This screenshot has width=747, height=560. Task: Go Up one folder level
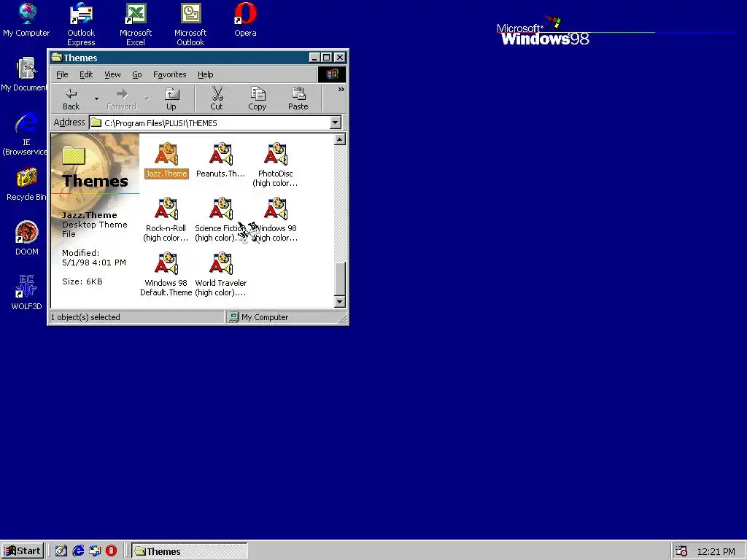pyautogui.click(x=171, y=98)
